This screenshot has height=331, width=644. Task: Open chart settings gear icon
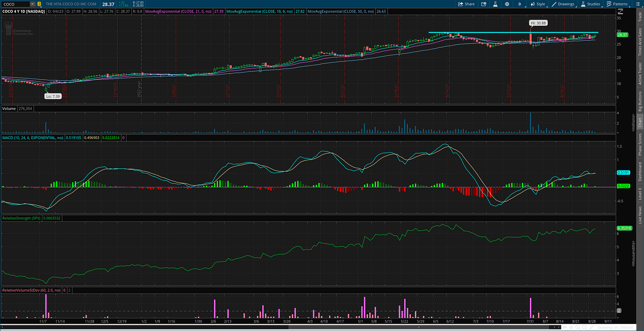[x=507, y=4]
